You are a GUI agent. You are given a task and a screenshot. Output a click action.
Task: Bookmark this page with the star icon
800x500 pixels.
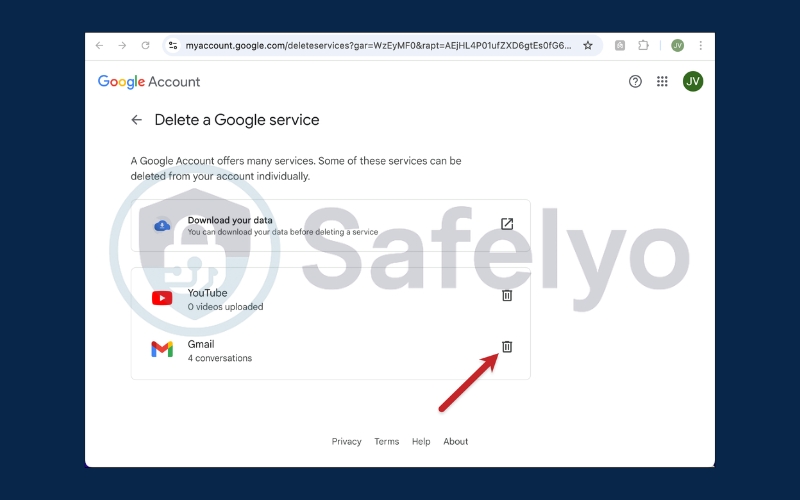588,45
